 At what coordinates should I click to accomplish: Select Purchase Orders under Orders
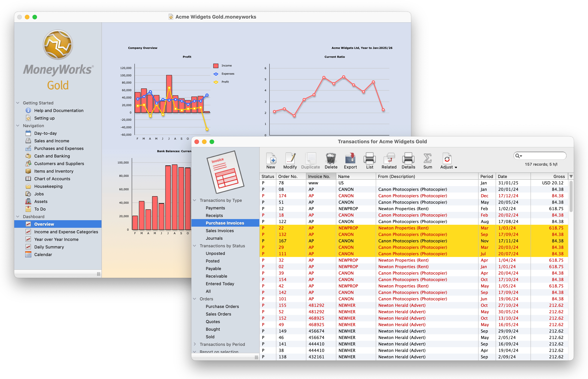[222, 307]
